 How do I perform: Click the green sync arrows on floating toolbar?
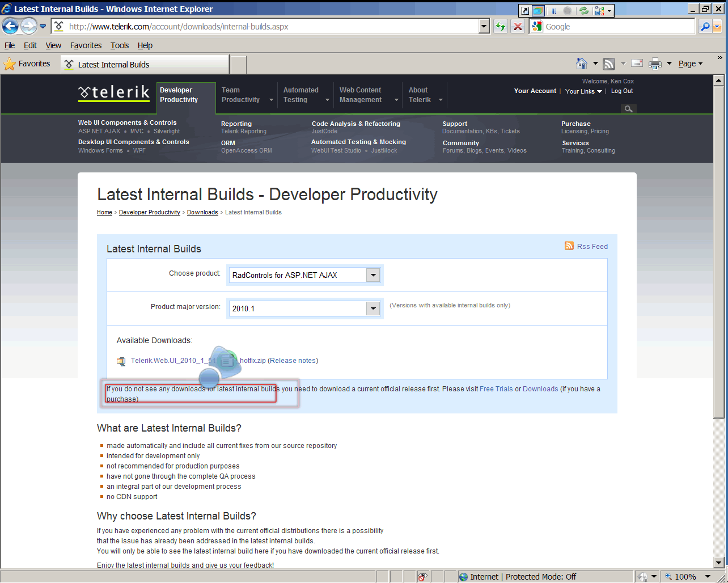[x=584, y=11]
